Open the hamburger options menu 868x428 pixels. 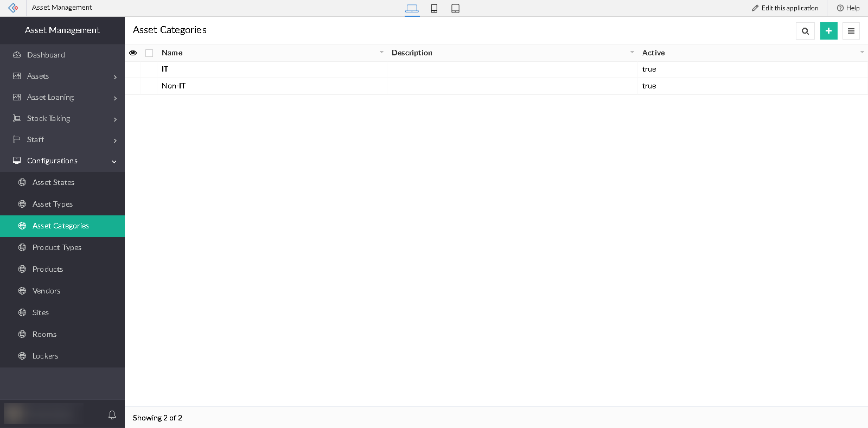851,31
